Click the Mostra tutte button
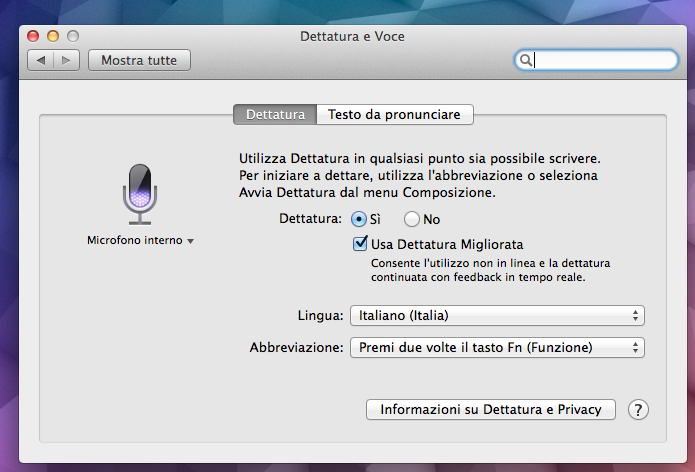Image resolution: width=695 pixels, height=472 pixels. (x=139, y=61)
